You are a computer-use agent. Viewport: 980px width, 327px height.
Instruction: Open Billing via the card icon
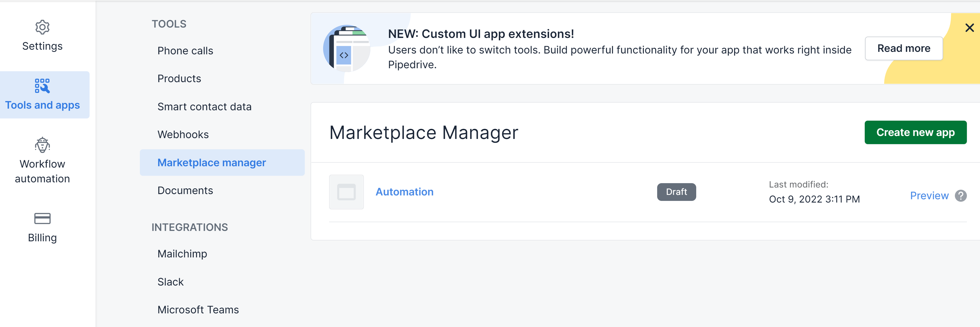(42, 218)
